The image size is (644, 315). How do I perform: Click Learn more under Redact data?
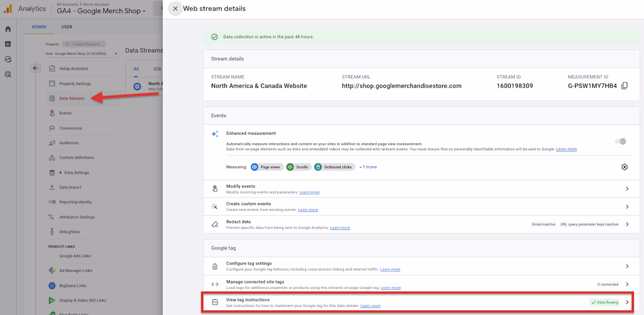click(340, 228)
